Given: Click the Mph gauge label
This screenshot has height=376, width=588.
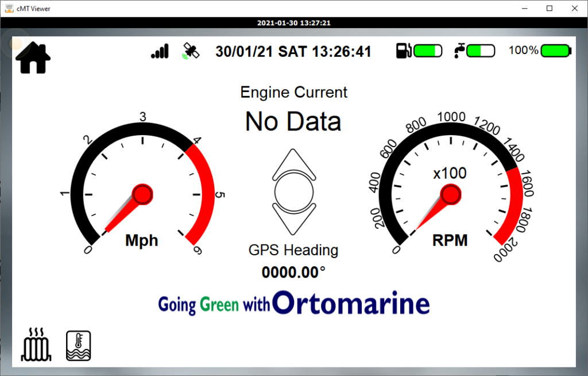Looking at the screenshot, I should pos(141,240).
